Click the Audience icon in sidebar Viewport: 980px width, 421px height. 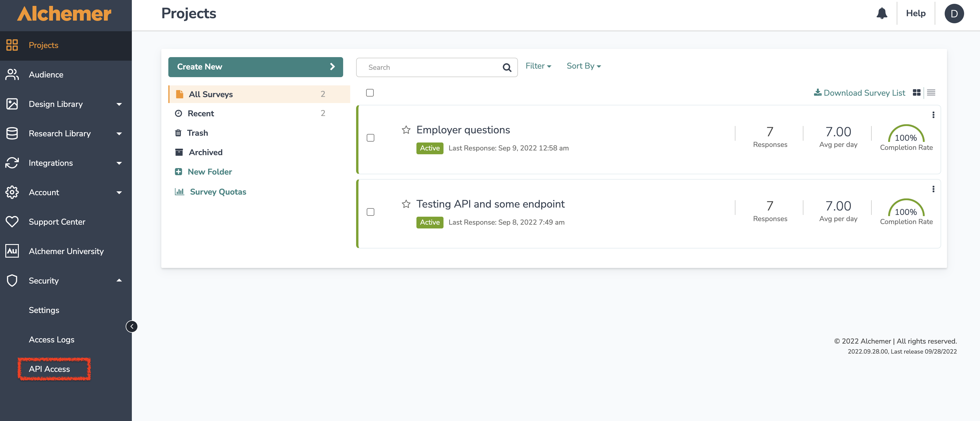pyautogui.click(x=11, y=74)
